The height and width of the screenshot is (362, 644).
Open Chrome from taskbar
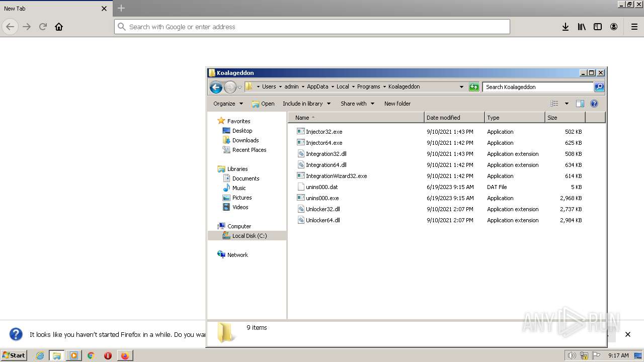[91, 355]
